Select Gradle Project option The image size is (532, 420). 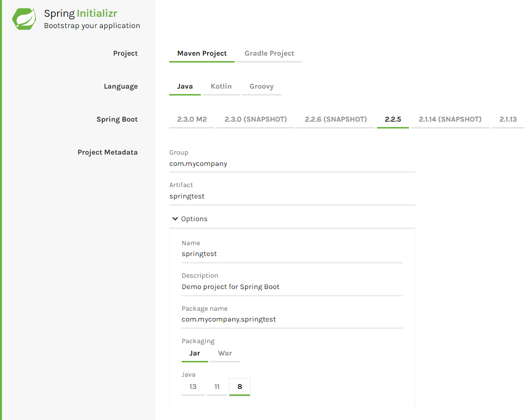tap(269, 53)
